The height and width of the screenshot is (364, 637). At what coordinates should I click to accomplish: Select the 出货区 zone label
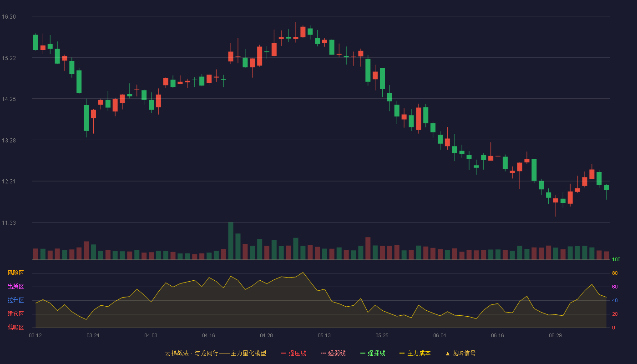click(x=15, y=287)
